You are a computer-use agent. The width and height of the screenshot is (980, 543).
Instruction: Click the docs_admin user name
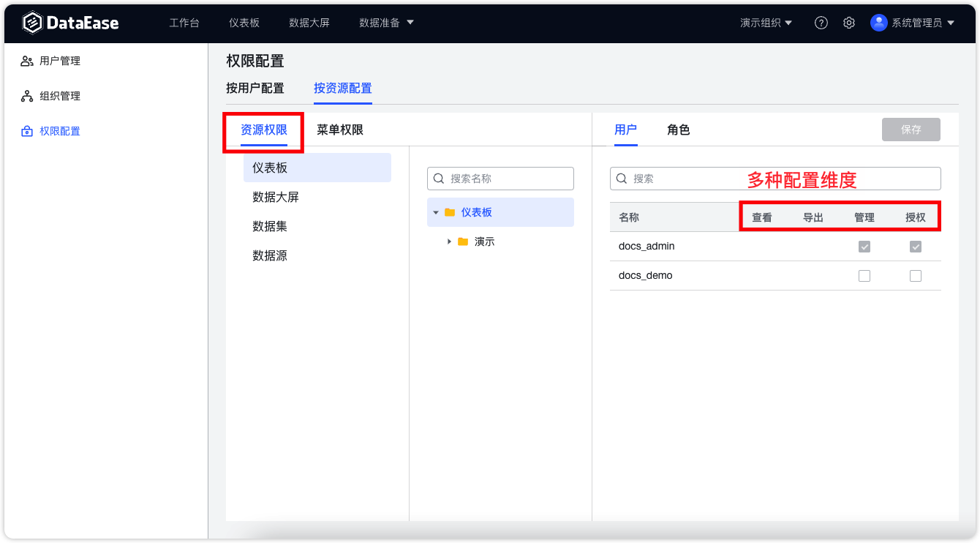(647, 247)
